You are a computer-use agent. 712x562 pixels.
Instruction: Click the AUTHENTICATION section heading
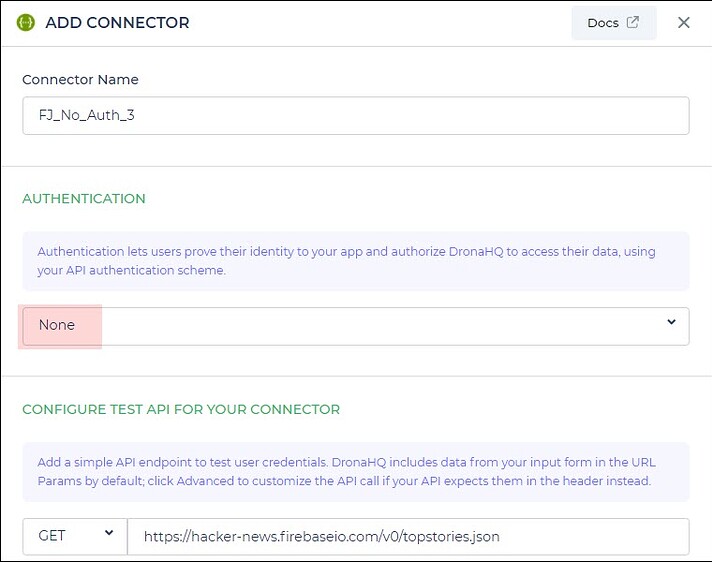coord(84,198)
